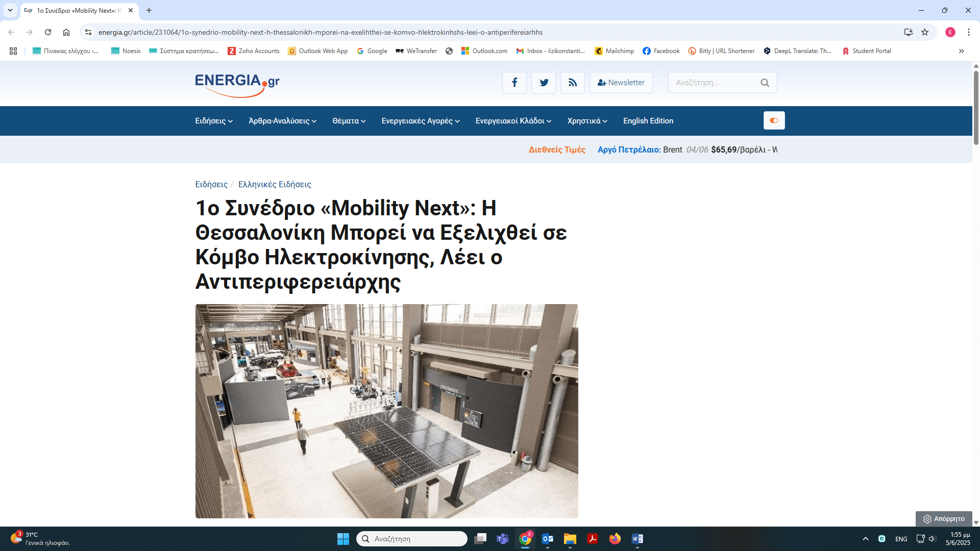Open the Chrome three-dot menu
Image resolution: width=980 pixels, height=551 pixels.
[x=968, y=32]
